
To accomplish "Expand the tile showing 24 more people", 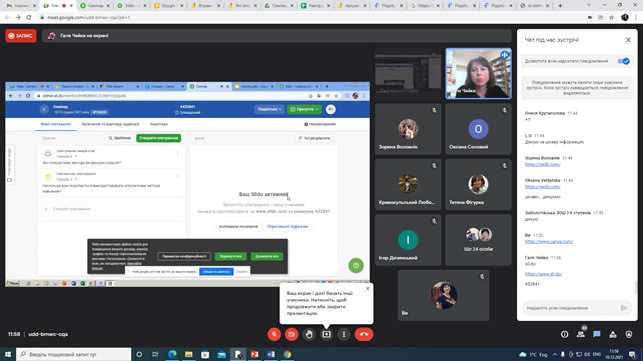I will tap(478, 240).
